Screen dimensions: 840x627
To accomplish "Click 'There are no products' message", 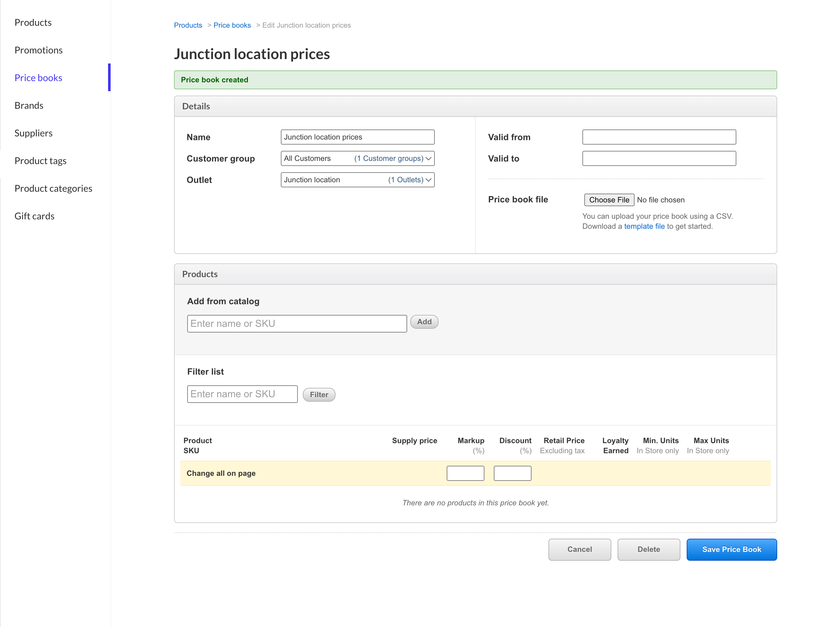I will (x=475, y=503).
